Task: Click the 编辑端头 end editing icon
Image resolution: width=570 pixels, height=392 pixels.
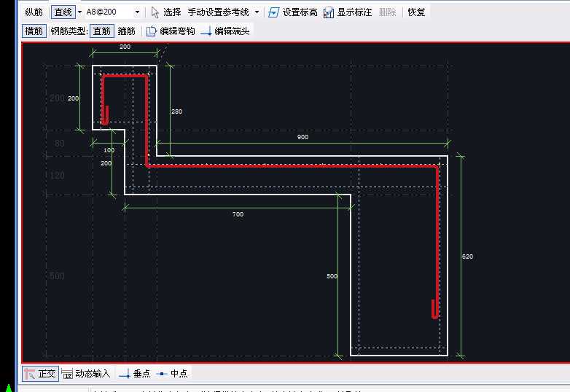Action: click(206, 31)
